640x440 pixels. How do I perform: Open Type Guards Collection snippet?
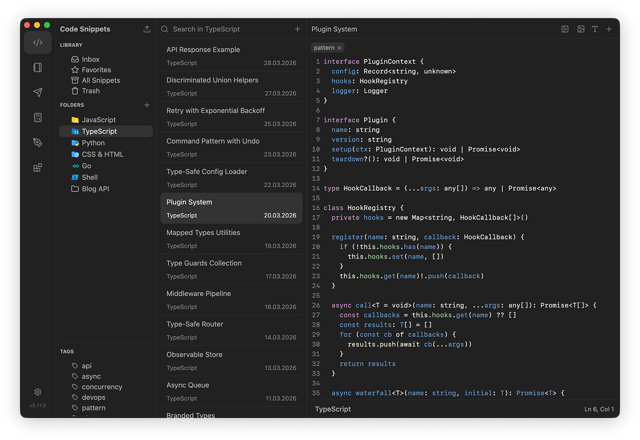(x=231, y=269)
